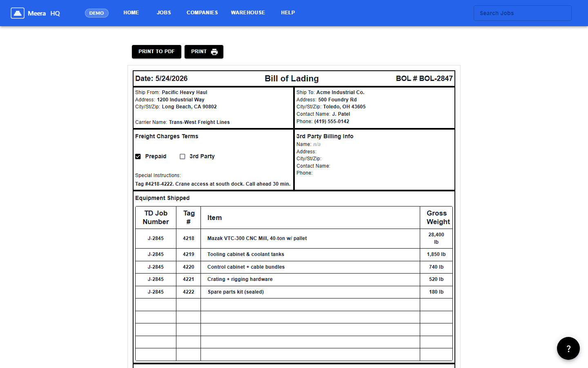Click the special instructions text about crane access
This screenshot has height=368, width=588.
[213, 184]
